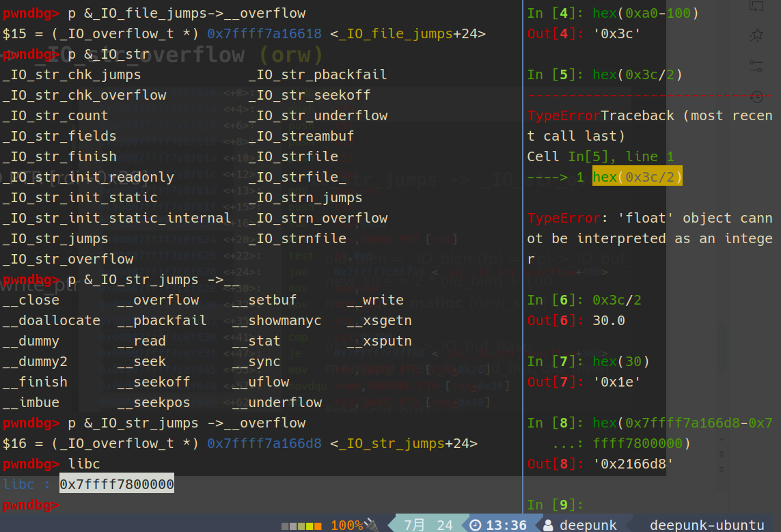Image resolution: width=781 pixels, height=532 pixels.
Task: Click __setbuf member completion
Action: [264, 300]
